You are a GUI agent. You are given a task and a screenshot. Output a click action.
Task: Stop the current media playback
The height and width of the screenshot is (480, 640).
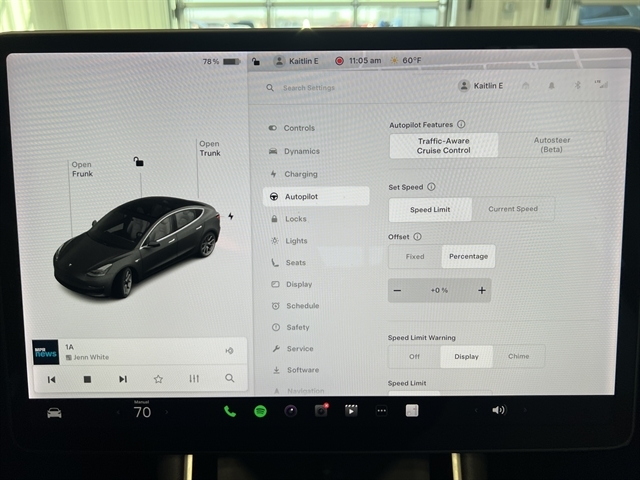click(x=87, y=379)
